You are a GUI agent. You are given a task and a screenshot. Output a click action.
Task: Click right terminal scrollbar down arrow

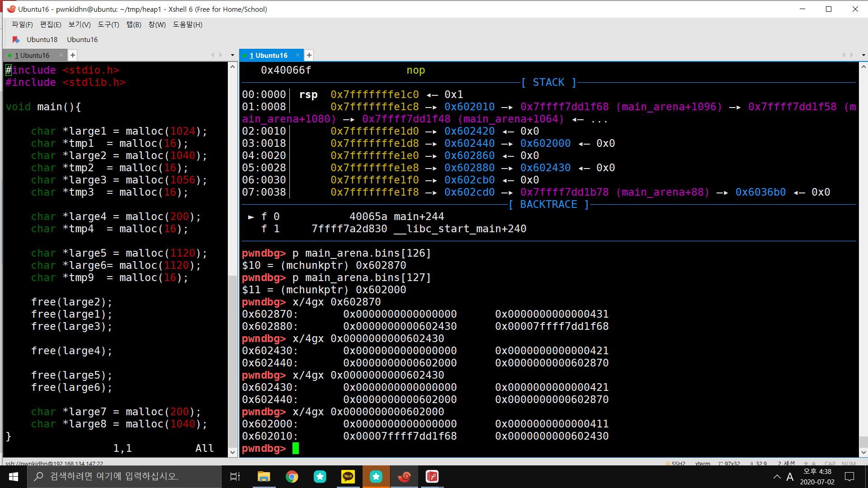coord(863,452)
